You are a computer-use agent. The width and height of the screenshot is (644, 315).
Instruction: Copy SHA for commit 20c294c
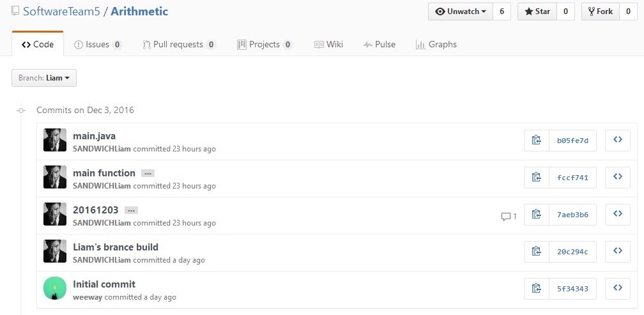pos(537,251)
